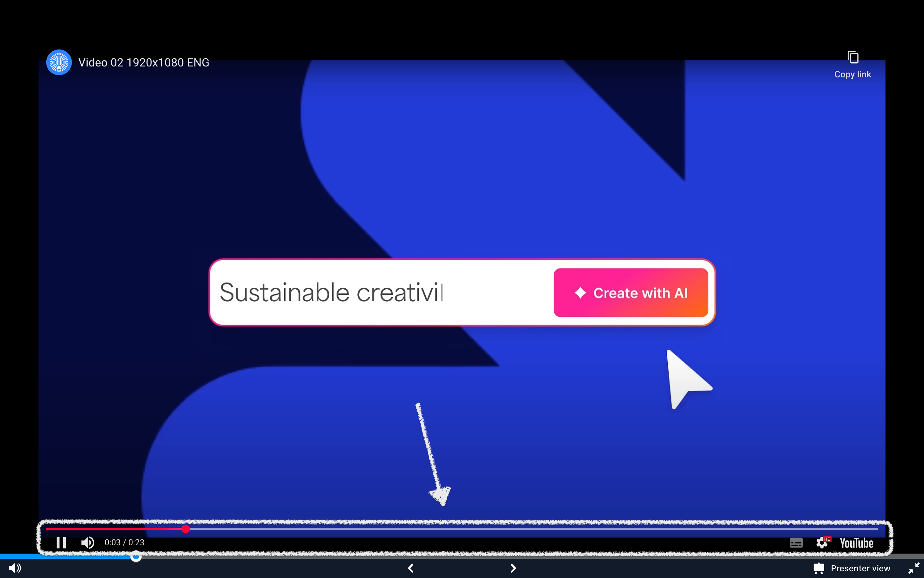Toggle YouTube subtitles/closed captions
The width and height of the screenshot is (924, 578).
pos(796,543)
